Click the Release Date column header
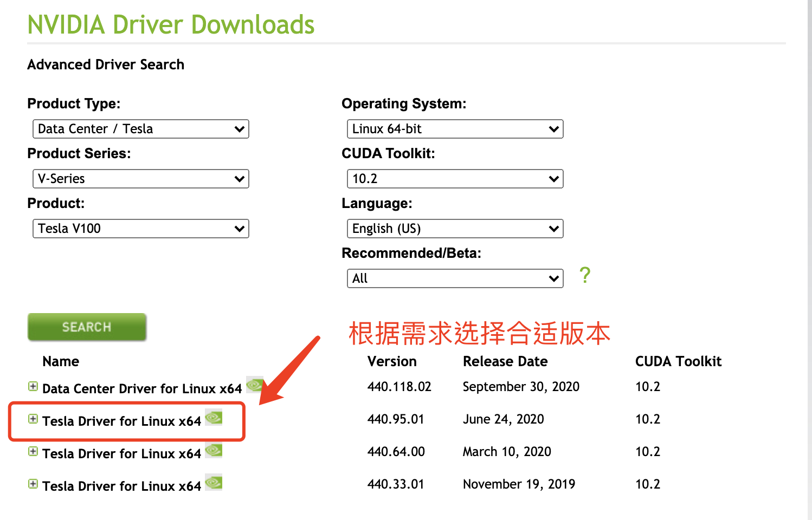The width and height of the screenshot is (812, 520). [x=505, y=361]
